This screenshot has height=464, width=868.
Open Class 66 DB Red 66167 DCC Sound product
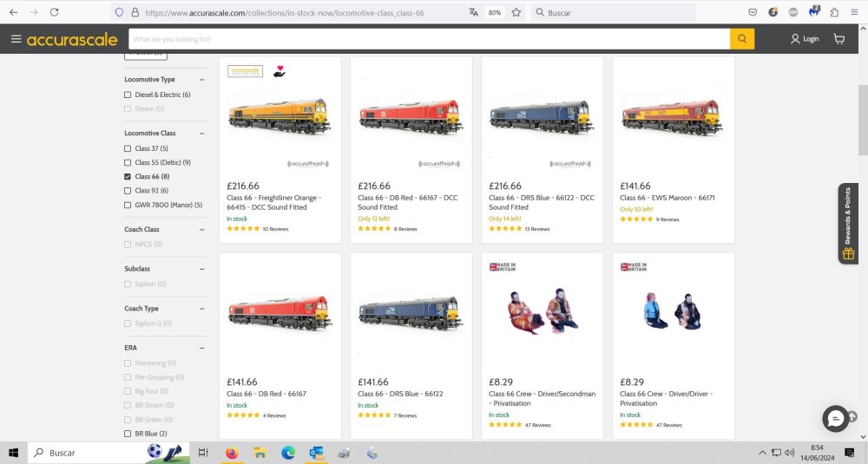[407, 202]
